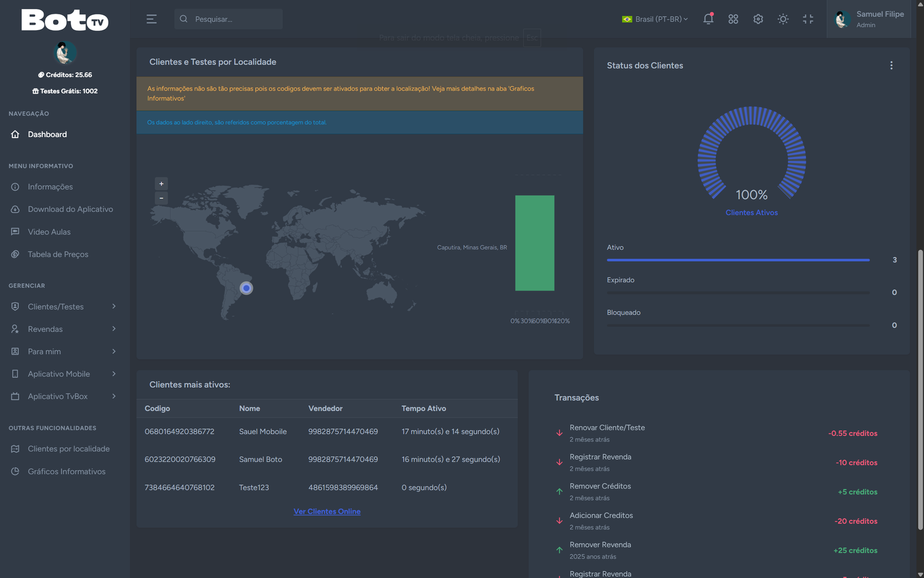Toggle light/dark theme sun icon
Viewport: 924px width, 578px height.
coord(783,19)
